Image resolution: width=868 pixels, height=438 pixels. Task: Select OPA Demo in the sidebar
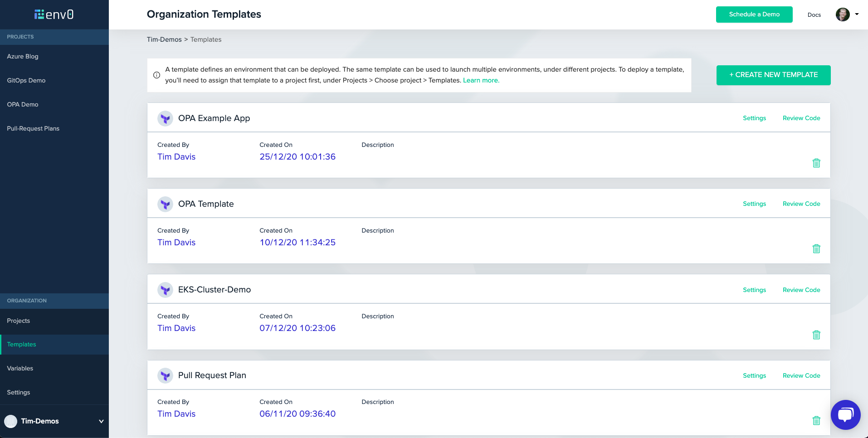click(x=23, y=104)
